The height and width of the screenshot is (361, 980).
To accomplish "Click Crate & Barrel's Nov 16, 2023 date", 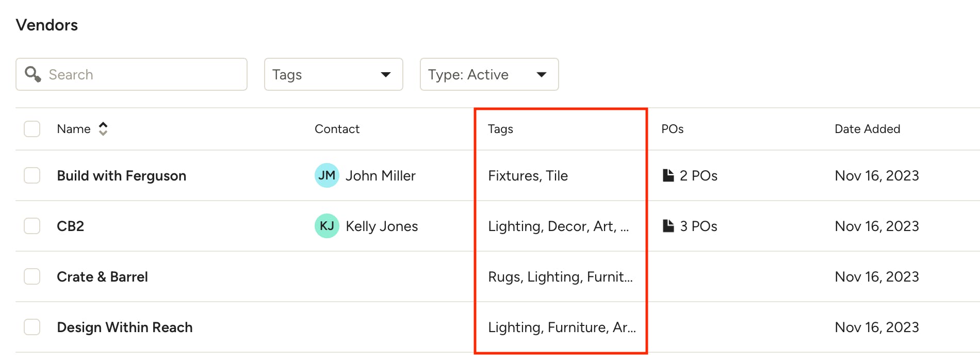I will (x=877, y=276).
